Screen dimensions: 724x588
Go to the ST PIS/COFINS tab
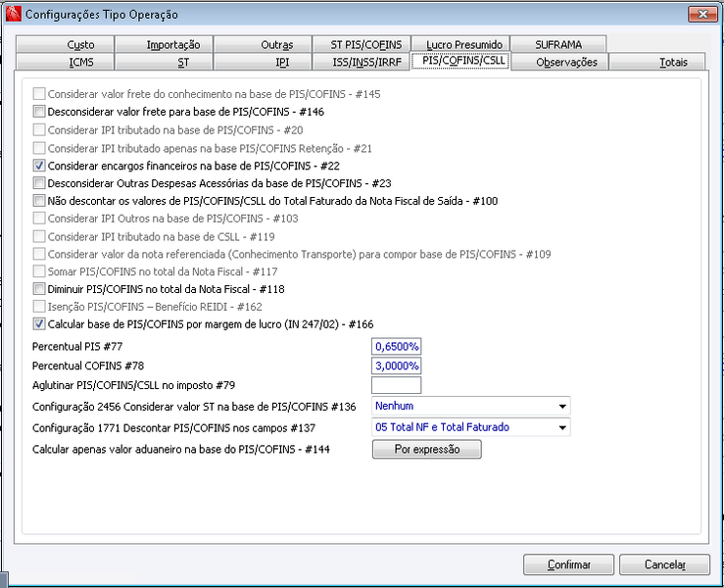[x=362, y=44]
